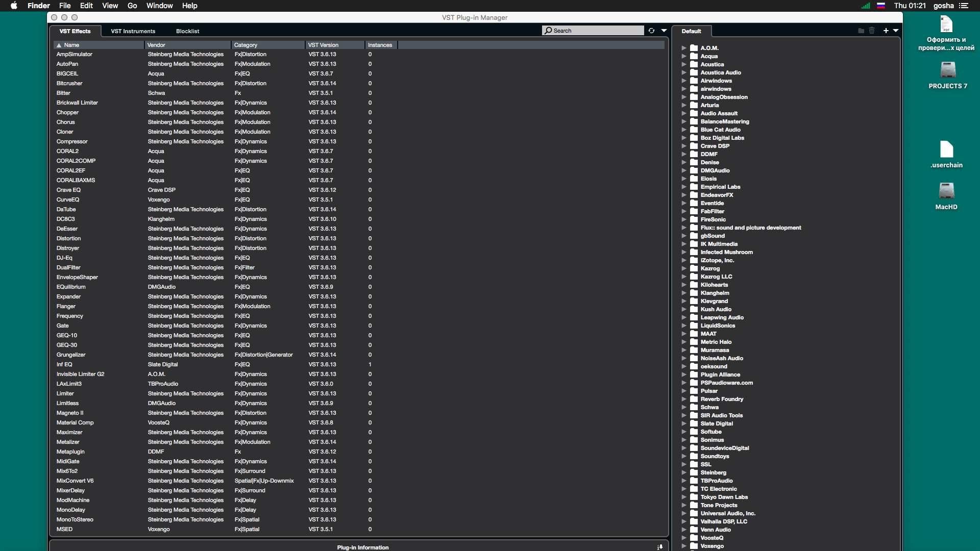Click the new folder icon in collections toolbar

(x=861, y=31)
